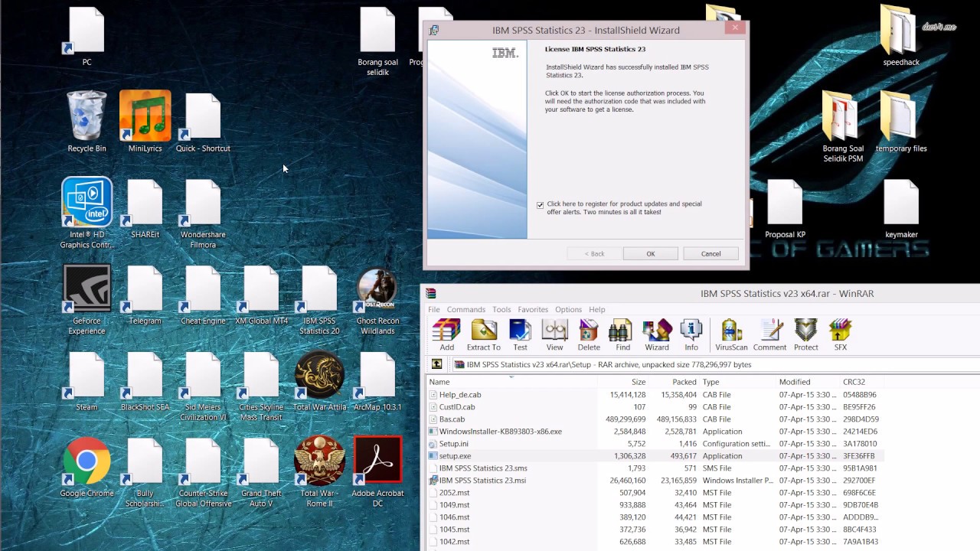This screenshot has height=551, width=980.
Task: Uncheck the register for product updates checkbox
Action: click(x=541, y=205)
